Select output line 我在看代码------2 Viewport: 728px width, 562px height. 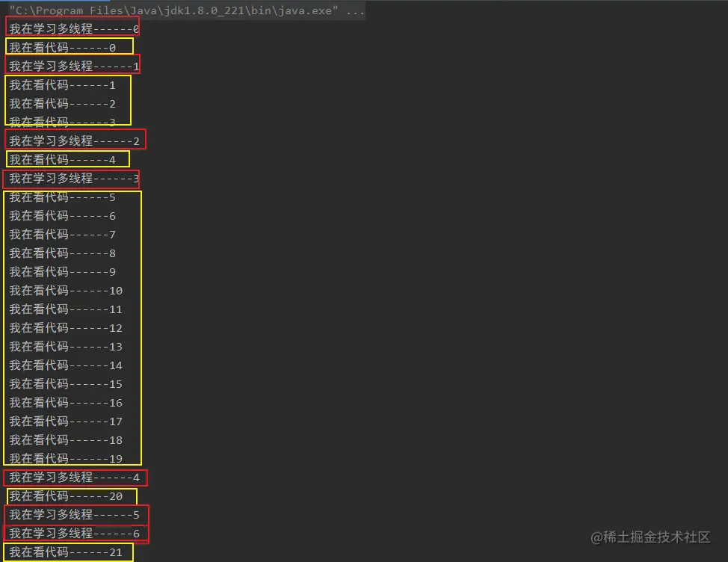(63, 103)
